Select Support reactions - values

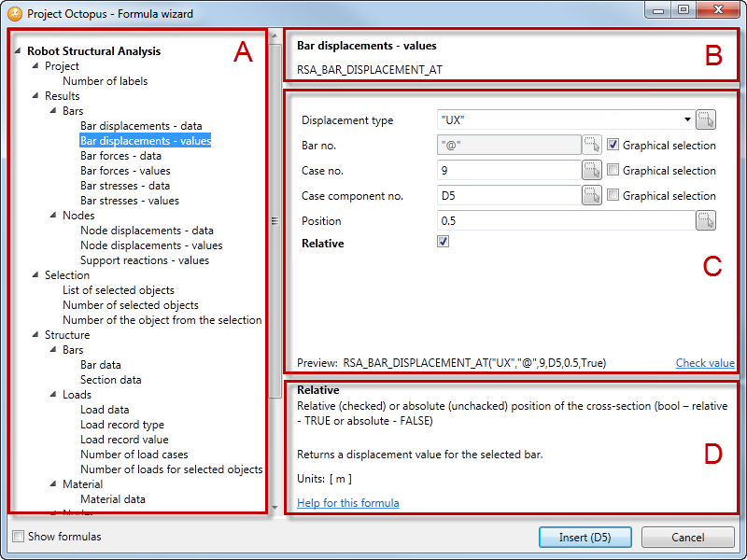point(145,260)
